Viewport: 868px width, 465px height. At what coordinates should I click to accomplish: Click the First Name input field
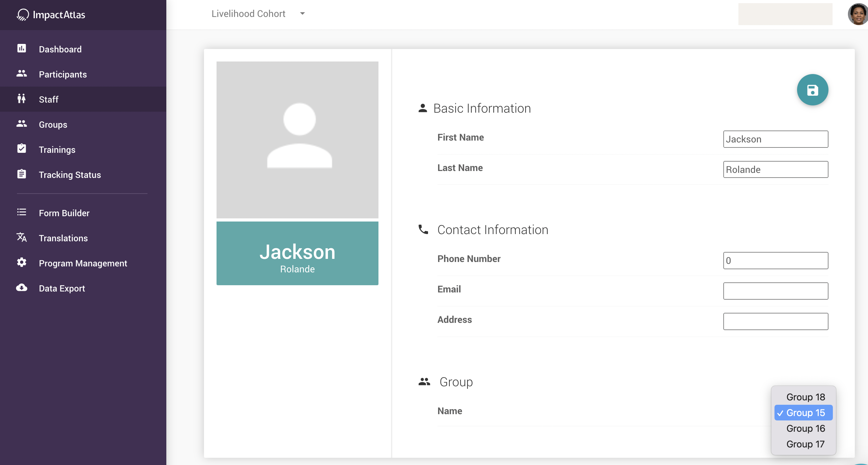click(775, 139)
